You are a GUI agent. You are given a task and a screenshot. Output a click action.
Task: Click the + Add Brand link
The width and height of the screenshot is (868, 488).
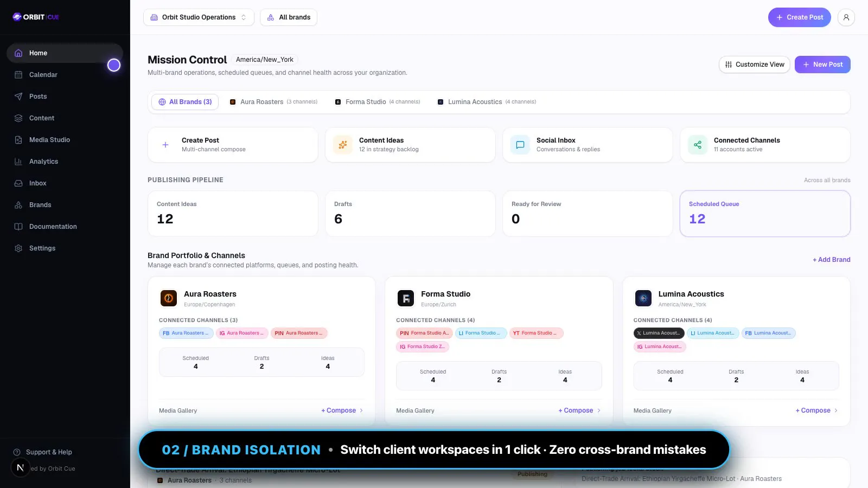[831, 260]
